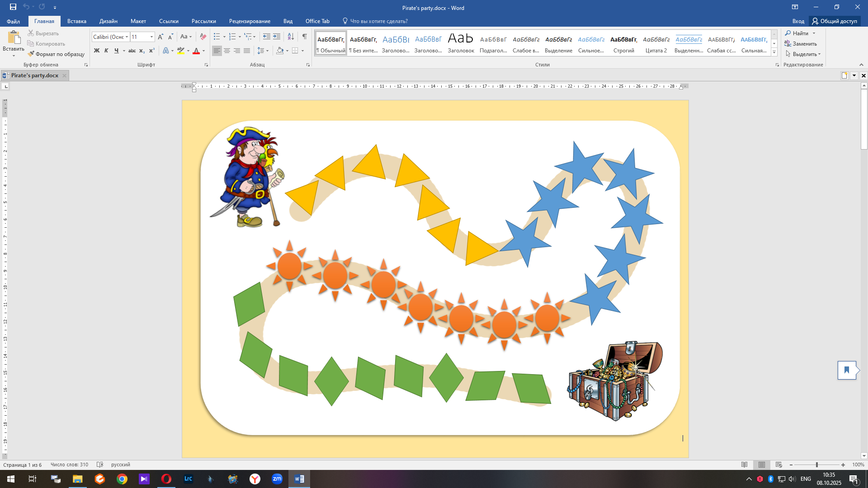Open the Вставка ribbon tab
The image size is (868, 488).
tap(76, 21)
